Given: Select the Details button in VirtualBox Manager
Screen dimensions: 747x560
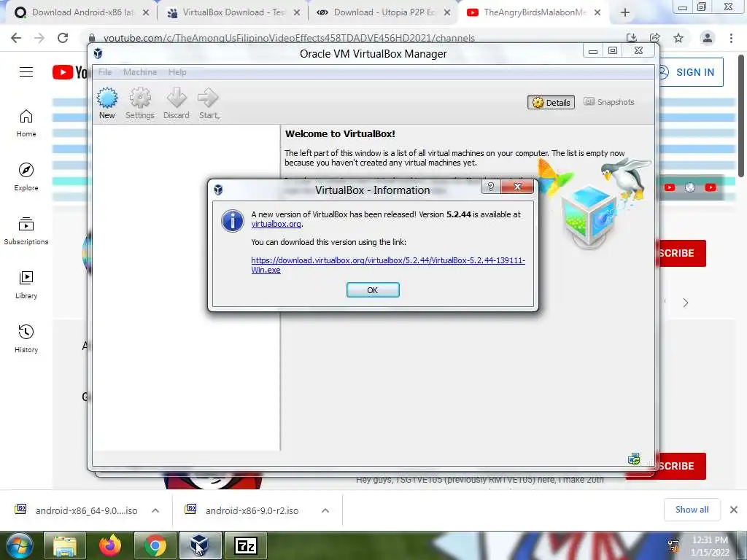Looking at the screenshot, I should click(551, 102).
